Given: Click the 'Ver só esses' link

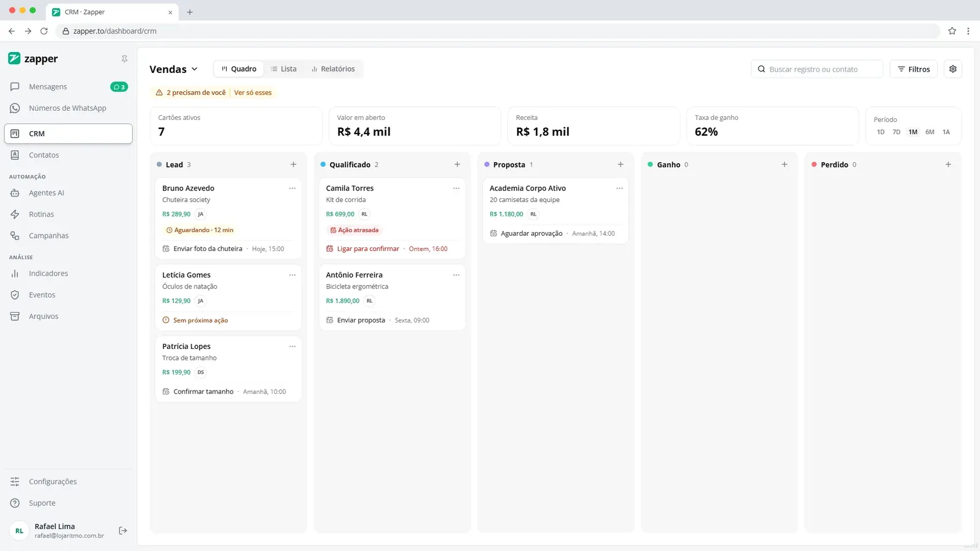Looking at the screenshot, I should pos(253,92).
